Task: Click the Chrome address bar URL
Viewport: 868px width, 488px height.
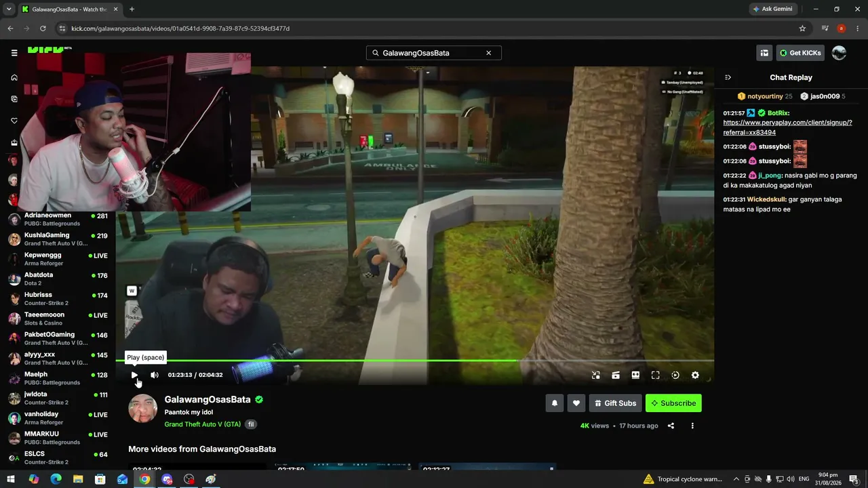Action: [180, 28]
